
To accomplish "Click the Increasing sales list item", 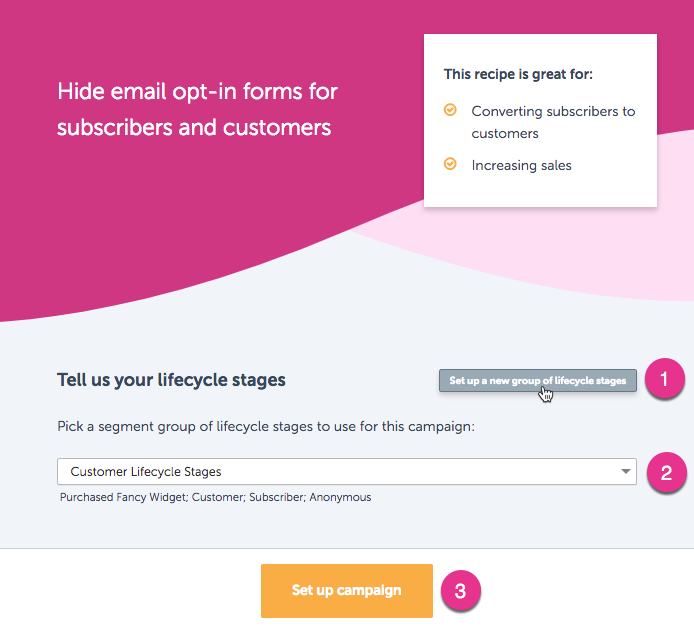I will point(521,165).
